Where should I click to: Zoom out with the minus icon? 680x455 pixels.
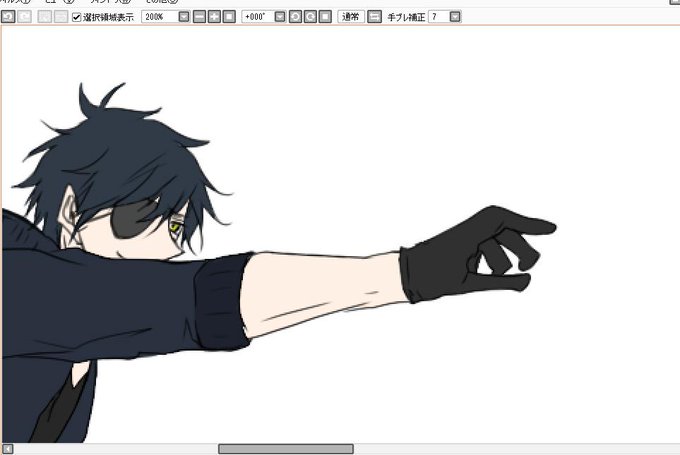(199, 17)
